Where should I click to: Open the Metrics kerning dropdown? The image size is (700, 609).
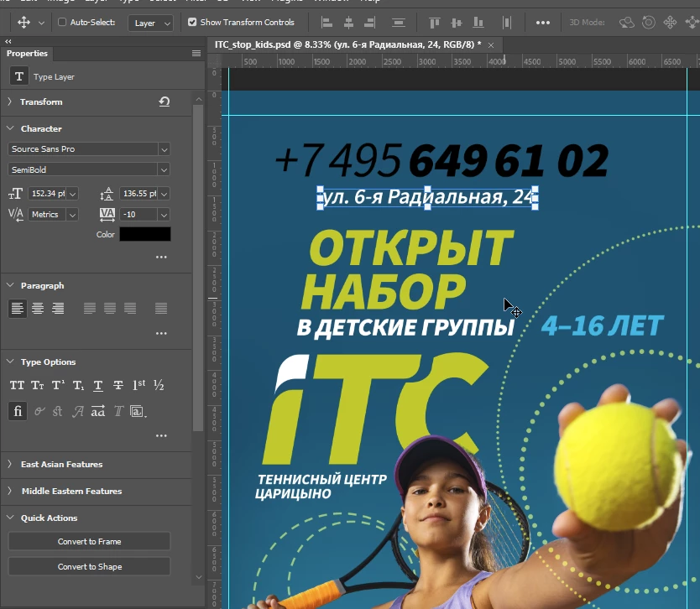tap(72, 215)
